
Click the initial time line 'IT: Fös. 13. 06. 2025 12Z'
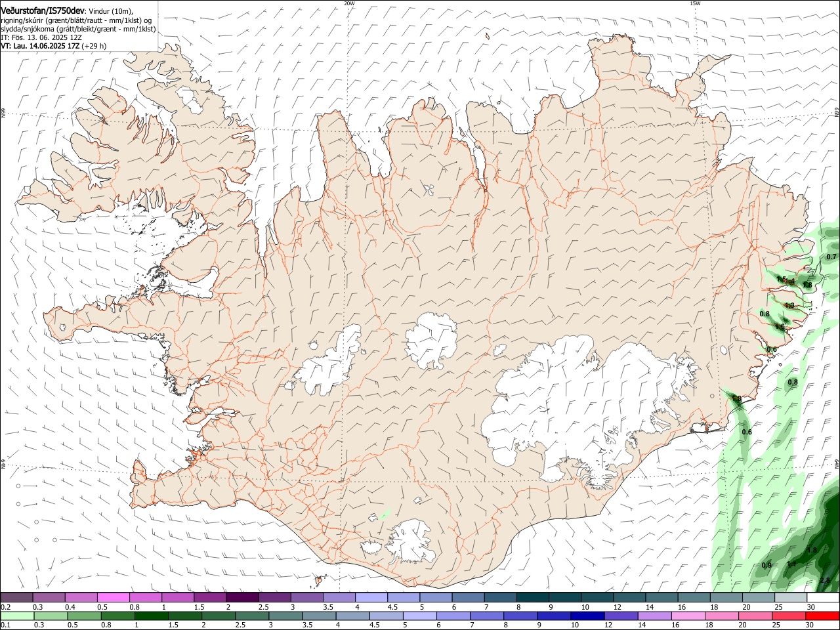[41, 37]
